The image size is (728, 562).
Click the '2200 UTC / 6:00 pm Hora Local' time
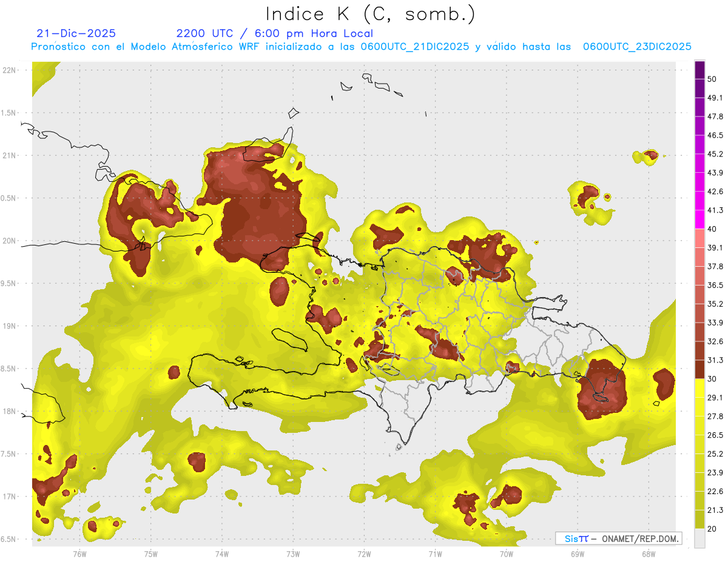tap(275, 33)
